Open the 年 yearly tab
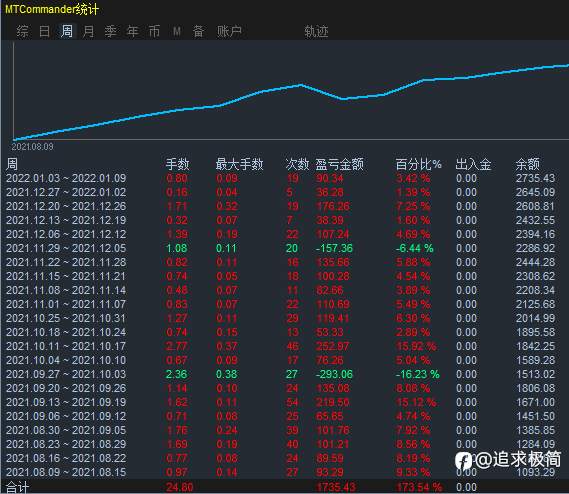 (x=132, y=31)
